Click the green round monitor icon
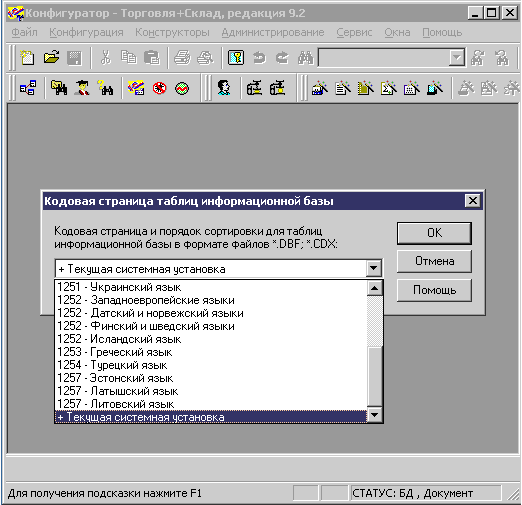Screen dimensions: 522x505 (182, 88)
